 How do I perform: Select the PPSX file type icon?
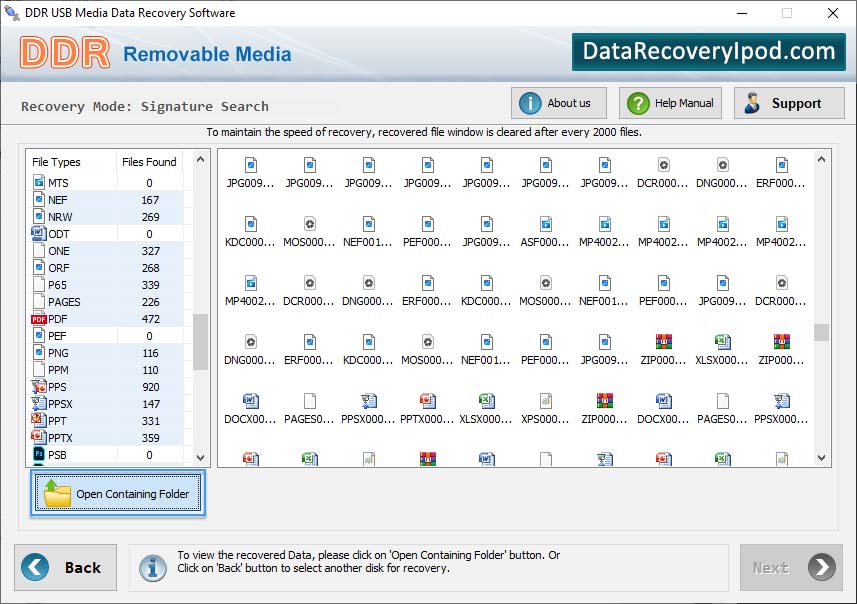39,403
